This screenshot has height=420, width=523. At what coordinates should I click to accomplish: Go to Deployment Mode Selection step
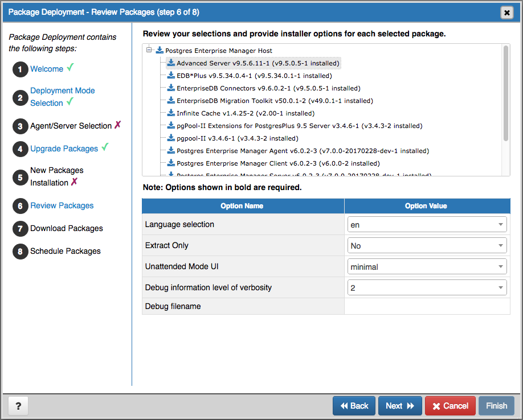(x=62, y=97)
